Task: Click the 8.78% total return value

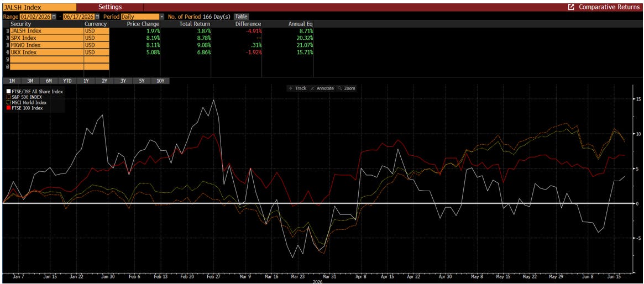Action: click(203, 38)
